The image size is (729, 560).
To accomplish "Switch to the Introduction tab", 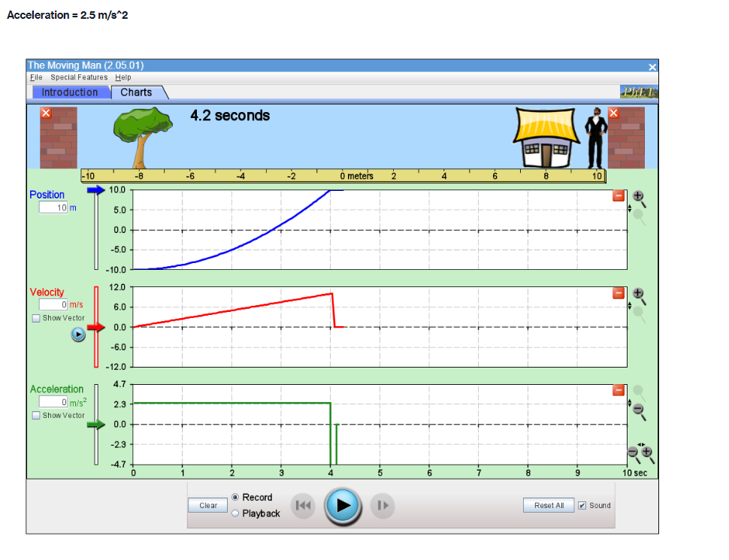I will tap(70, 92).
